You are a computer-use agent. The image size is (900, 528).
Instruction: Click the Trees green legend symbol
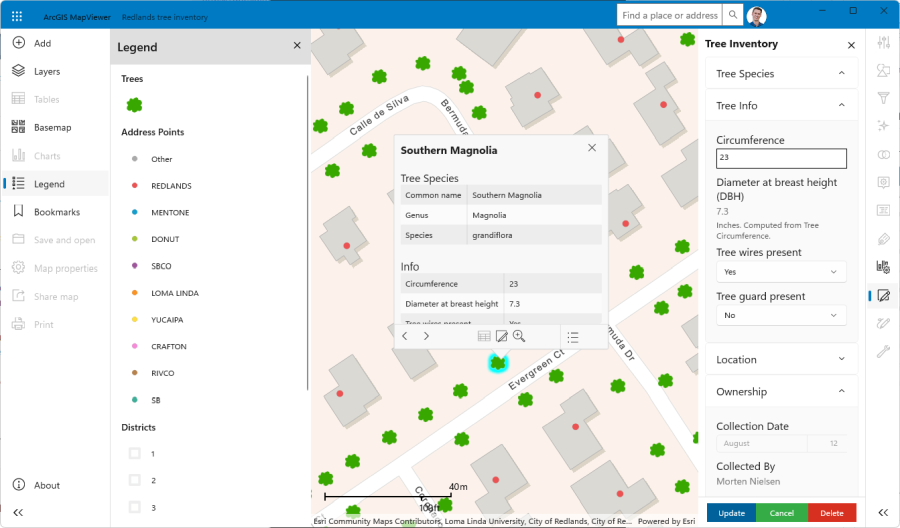[x=134, y=105]
